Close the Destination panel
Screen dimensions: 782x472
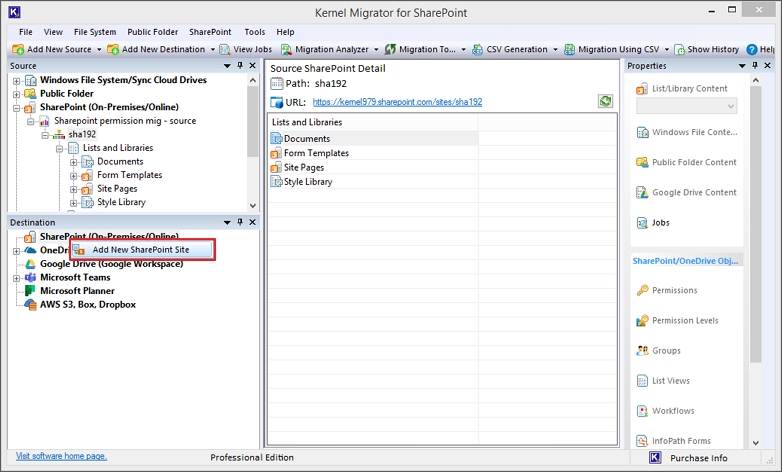252,222
